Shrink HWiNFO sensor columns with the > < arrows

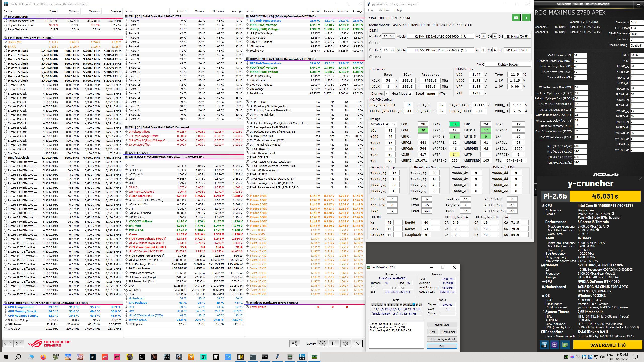point(19,343)
